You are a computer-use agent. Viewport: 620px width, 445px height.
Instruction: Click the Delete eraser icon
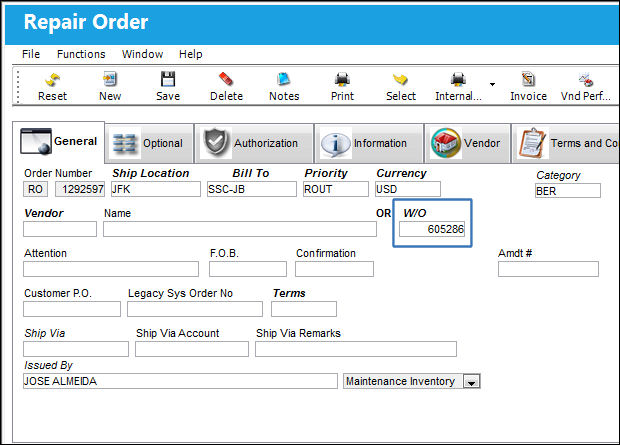click(x=226, y=79)
